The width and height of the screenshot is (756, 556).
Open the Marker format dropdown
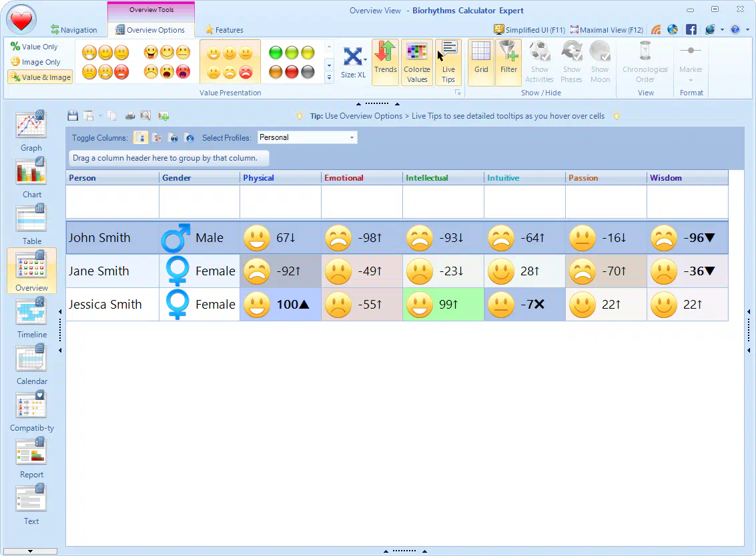click(691, 62)
